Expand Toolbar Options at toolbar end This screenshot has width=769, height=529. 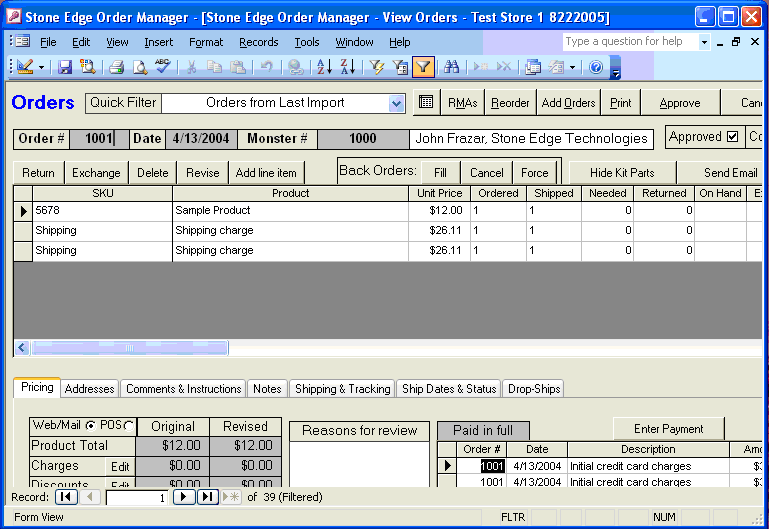click(615, 68)
